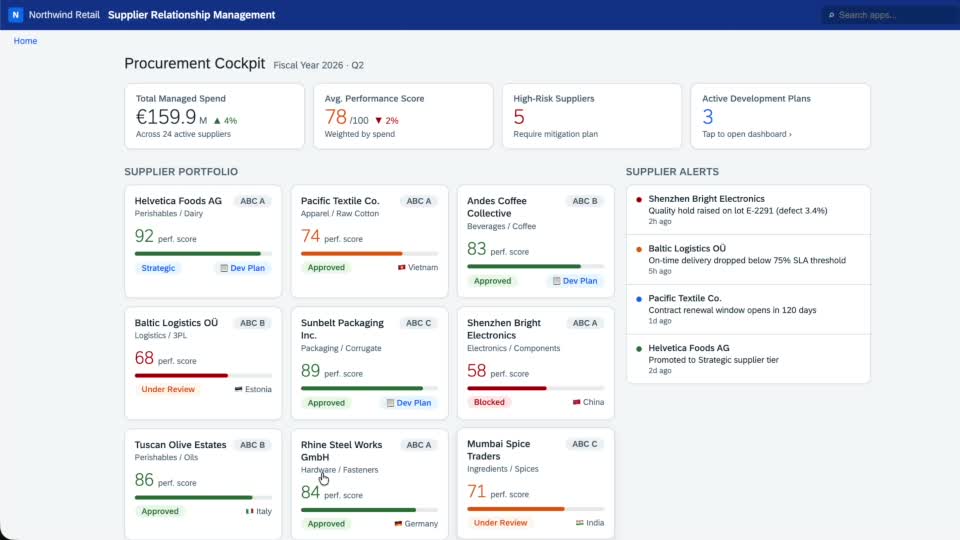Click the Helvetica Foods AG performance score bar

[x=203, y=253]
